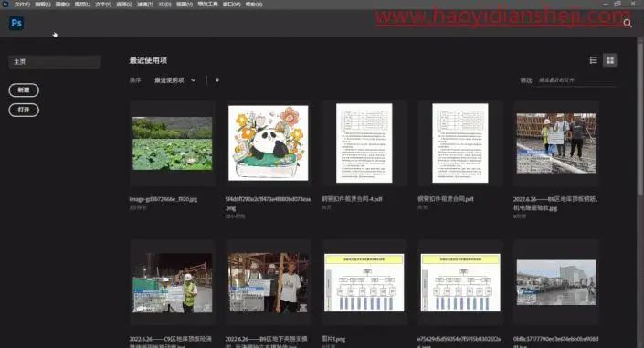This screenshot has width=644, height=348.
Task: Open the 增效工具 menu
Action: click(208, 4)
